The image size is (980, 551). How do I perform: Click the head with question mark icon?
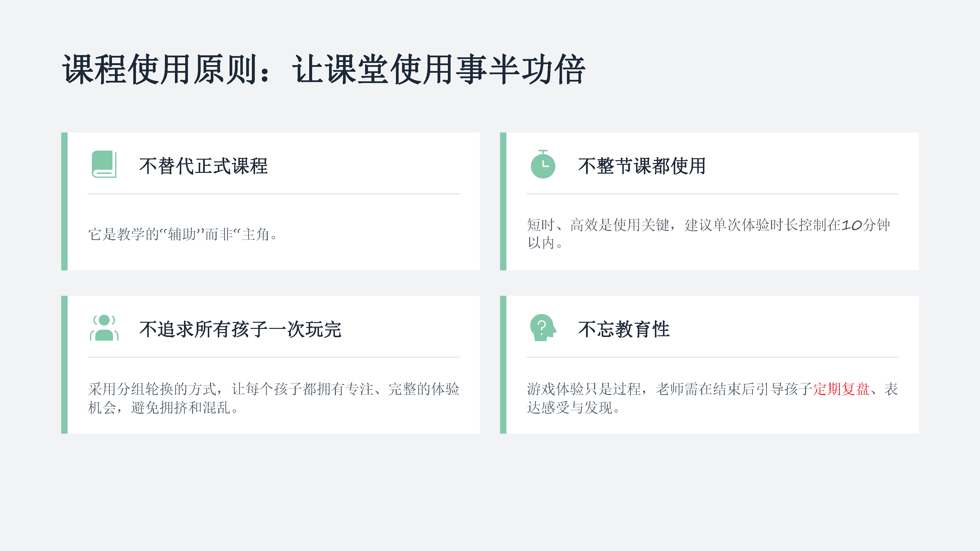543,328
